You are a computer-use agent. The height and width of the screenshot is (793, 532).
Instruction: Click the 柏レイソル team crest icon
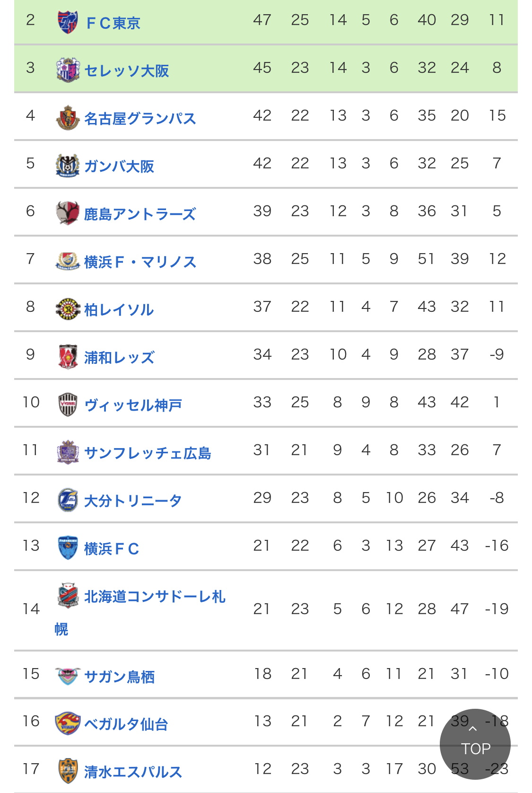(x=68, y=309)
